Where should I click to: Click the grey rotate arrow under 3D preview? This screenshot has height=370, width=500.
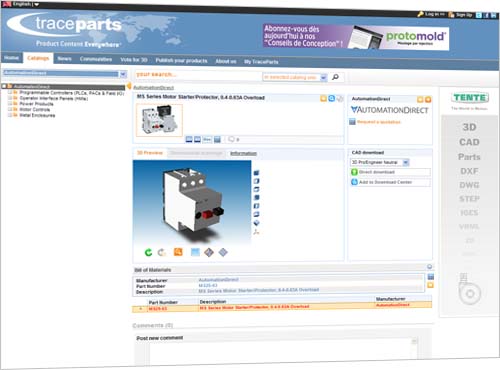[x=162, y=252]
